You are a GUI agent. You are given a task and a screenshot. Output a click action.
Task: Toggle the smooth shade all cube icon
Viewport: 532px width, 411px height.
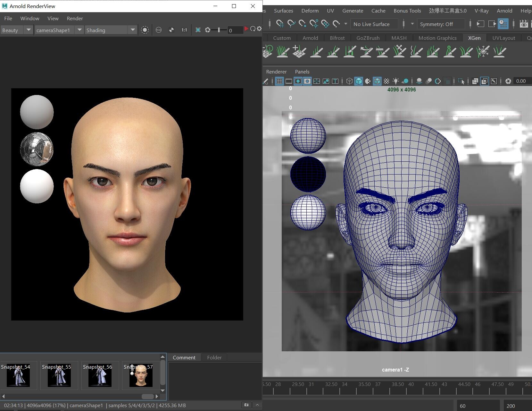click(x=359, y=81)
